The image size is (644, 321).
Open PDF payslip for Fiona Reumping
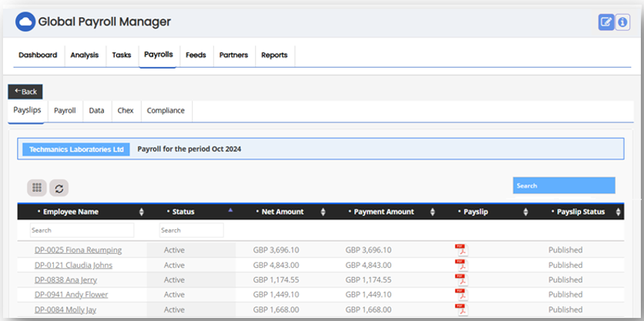point(461,250)
